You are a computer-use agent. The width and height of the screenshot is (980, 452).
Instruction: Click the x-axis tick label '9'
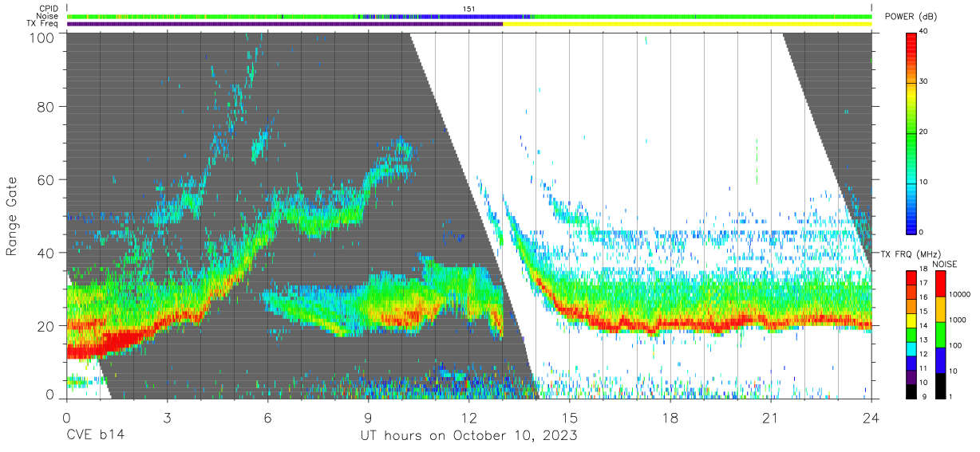[x=368, y=418]
